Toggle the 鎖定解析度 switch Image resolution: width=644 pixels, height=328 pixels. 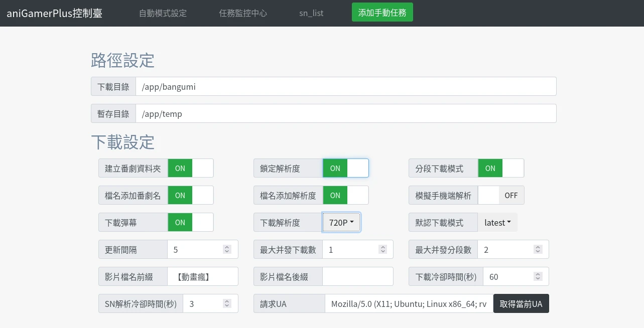click(346, 169)
